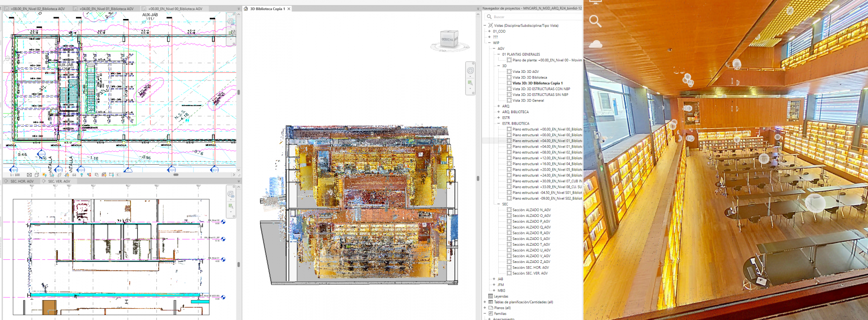Toggle Shadows icon in view control bar
This screenshot has width=868, height=320.
tap(52, 175)
